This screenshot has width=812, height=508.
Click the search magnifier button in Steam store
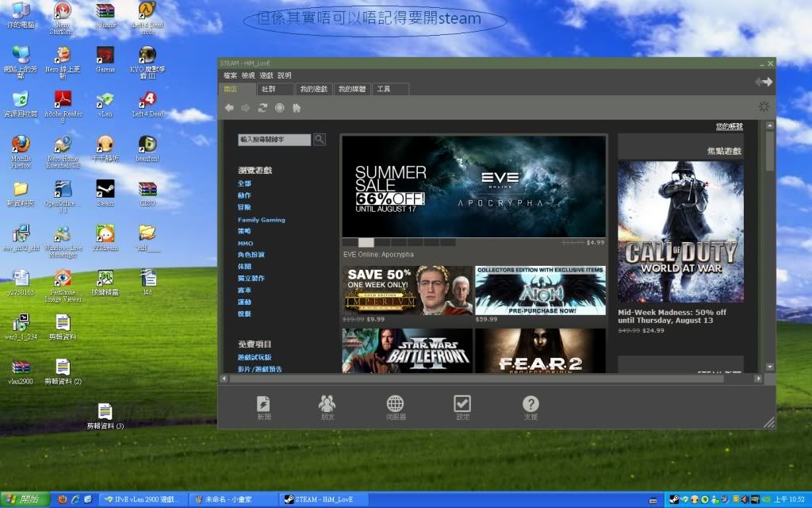point(320,140)
